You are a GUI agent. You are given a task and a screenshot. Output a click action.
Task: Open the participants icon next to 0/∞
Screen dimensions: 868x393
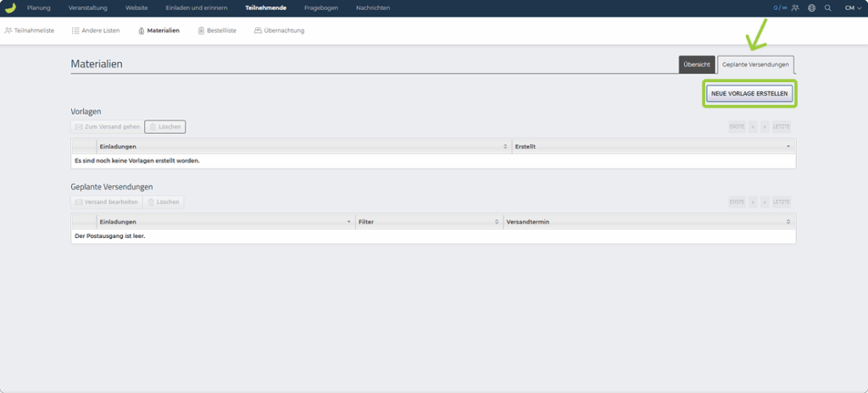[x=795, y=8]
